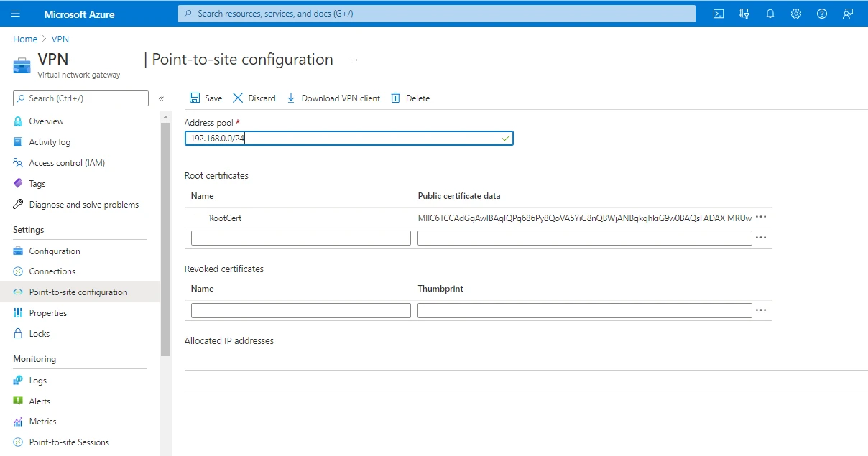Open Cloud Shell from the top bar
This screenshot has width=868, height=456.
pos(718,13)
